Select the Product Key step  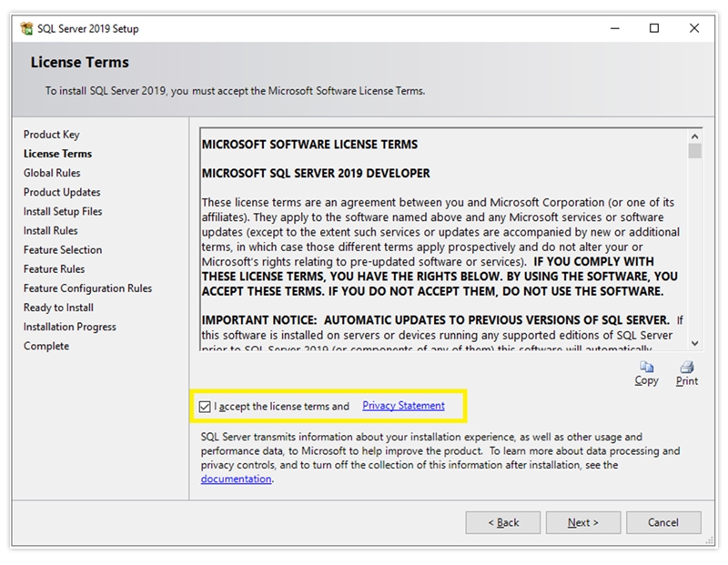coord(52,134)
